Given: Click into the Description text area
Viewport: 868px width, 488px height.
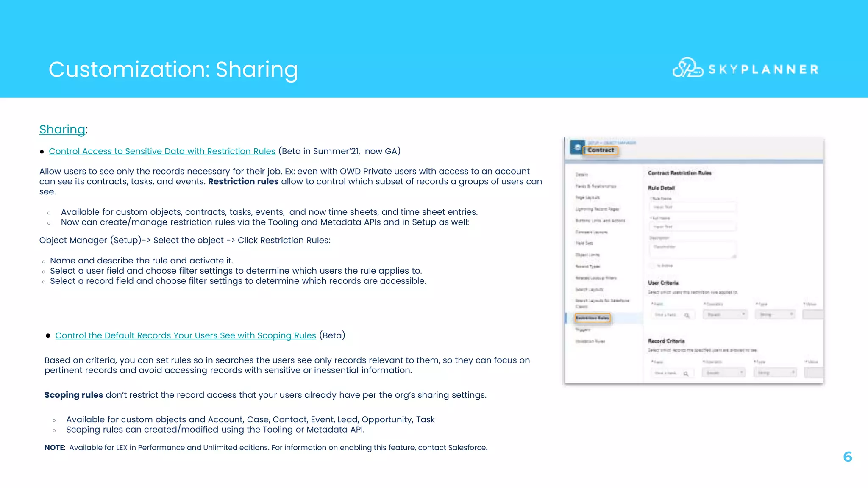Looking at the screenshot, I should (x=693, y=250).
